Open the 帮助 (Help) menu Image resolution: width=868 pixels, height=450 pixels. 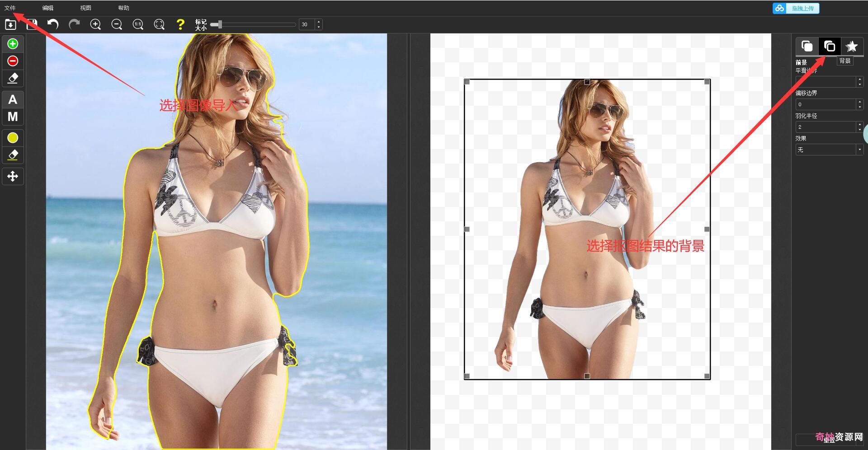coord(124,8)
